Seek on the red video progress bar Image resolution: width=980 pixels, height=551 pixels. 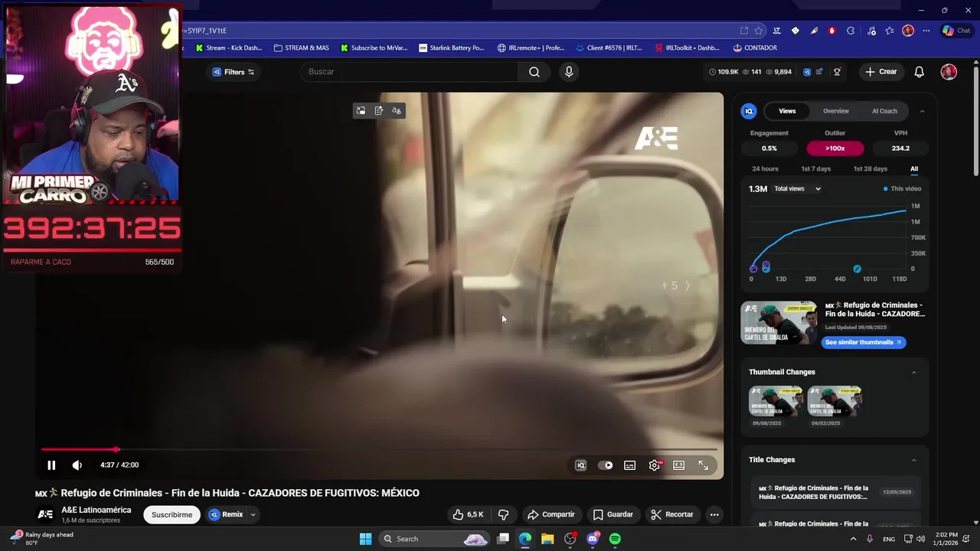coord(379,449)
